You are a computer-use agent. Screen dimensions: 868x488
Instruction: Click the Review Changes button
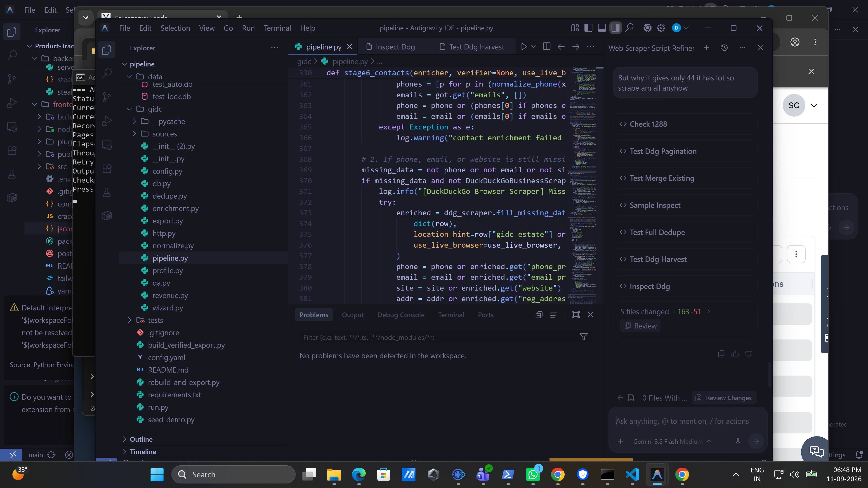(x=724, y=398)
